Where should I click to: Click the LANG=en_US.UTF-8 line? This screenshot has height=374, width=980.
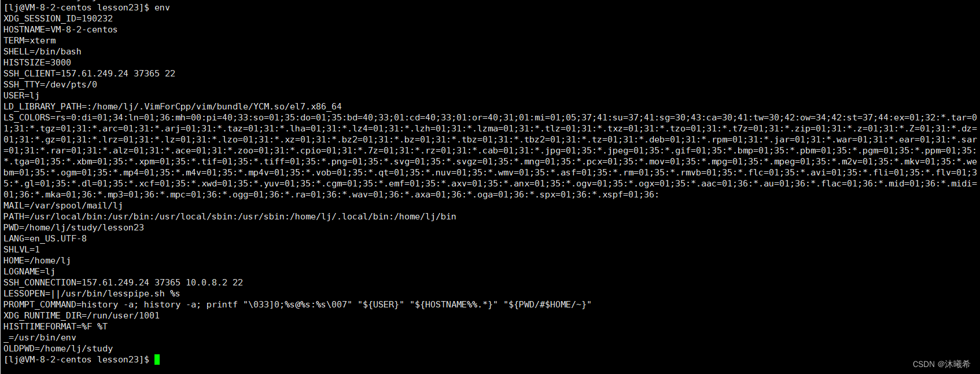pos(45,239)
